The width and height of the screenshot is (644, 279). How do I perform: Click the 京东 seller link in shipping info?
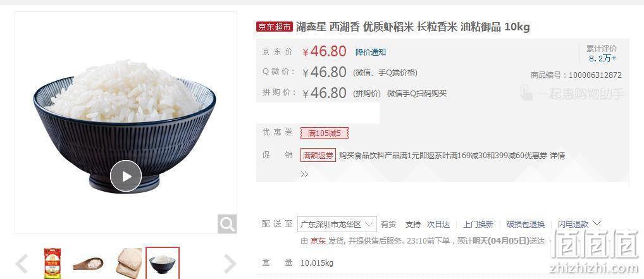pos(318,241)
